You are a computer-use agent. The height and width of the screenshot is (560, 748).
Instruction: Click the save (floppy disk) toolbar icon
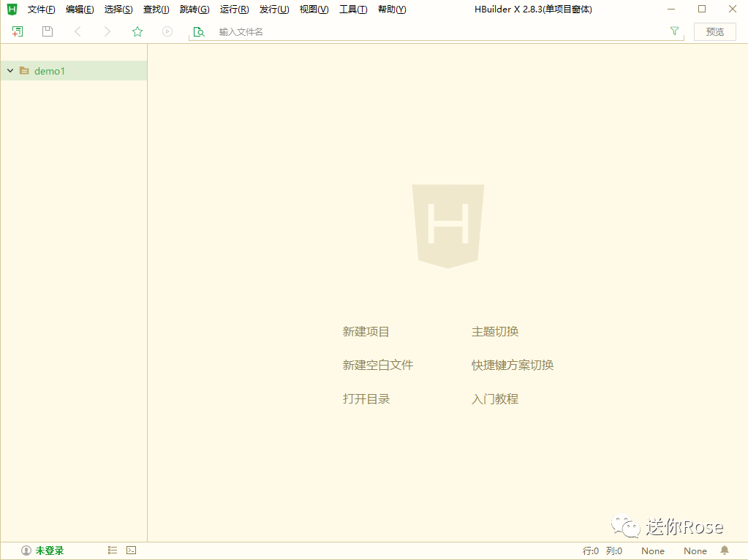(x=47, y=31)
